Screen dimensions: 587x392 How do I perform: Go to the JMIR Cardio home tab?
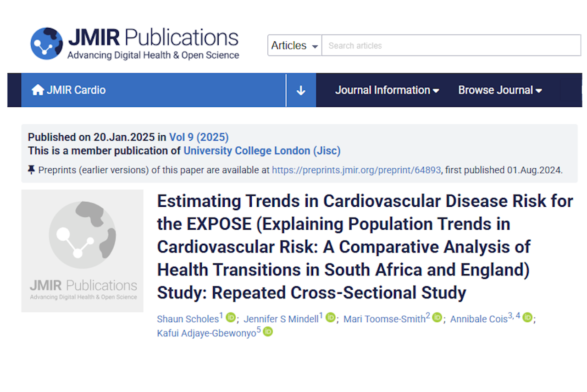pyautogui.click(x=76, y=90)
